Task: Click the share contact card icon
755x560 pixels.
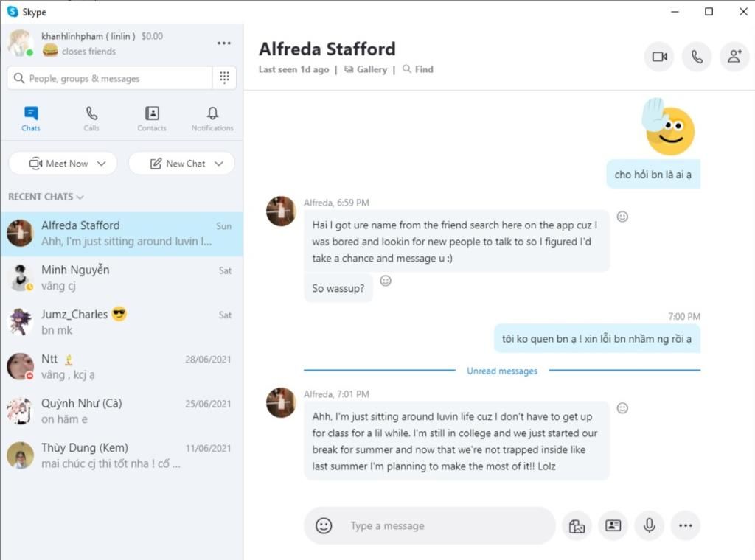Action: click(x=613, y=525)
